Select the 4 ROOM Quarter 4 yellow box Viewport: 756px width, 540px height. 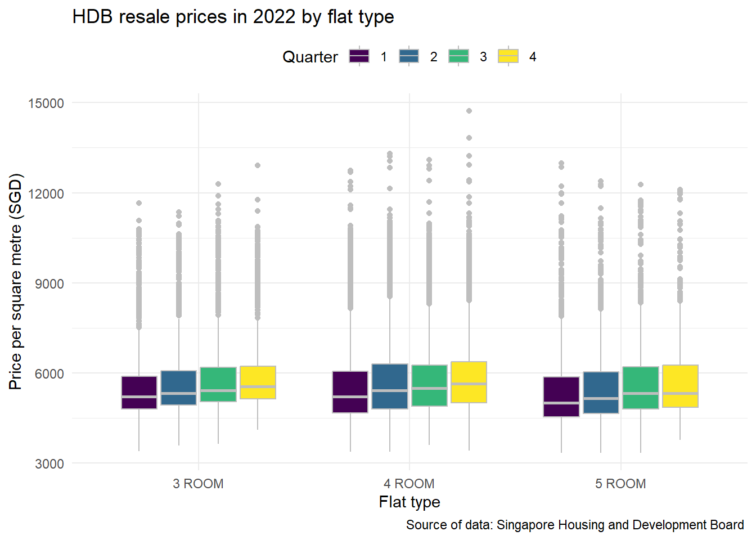469,382
